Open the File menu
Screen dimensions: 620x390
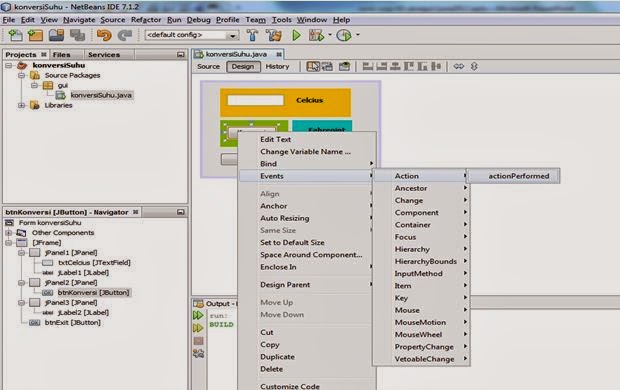9,20
